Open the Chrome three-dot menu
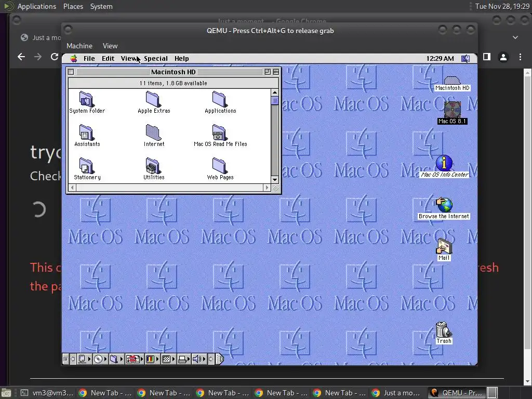Image resolution: width=532 pixels, height=399 pixels. [520, 57]
